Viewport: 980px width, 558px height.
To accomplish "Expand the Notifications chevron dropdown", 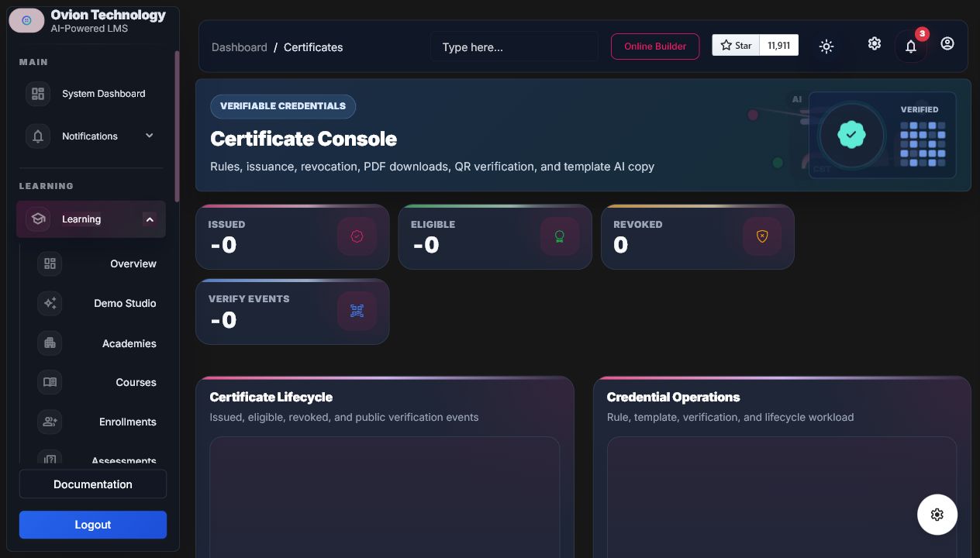I will point(150,136).
